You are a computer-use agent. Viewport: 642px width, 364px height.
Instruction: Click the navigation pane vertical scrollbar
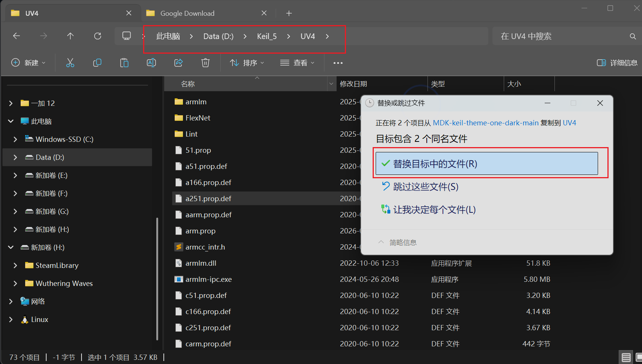[157, 279]
